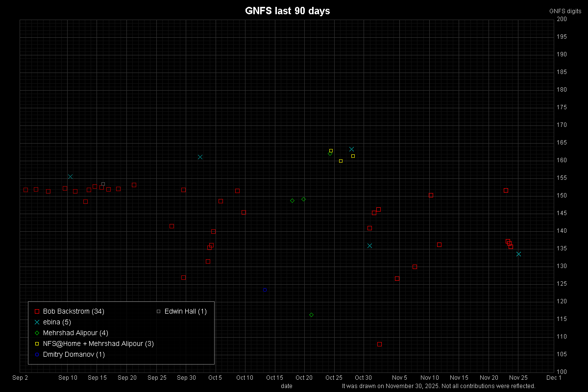588x392 pixels.
Task: Click the Oct 15 label on the date axis
Action: coord(274,377)
